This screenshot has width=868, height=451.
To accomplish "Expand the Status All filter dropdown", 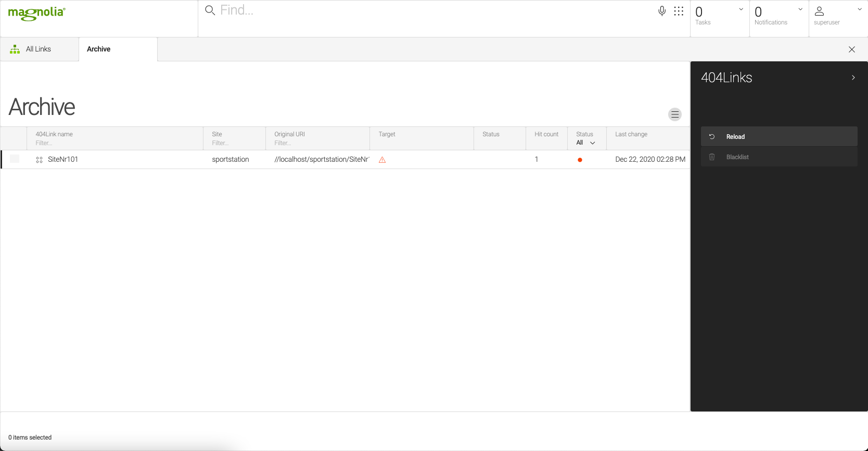I will pos(585,143).
